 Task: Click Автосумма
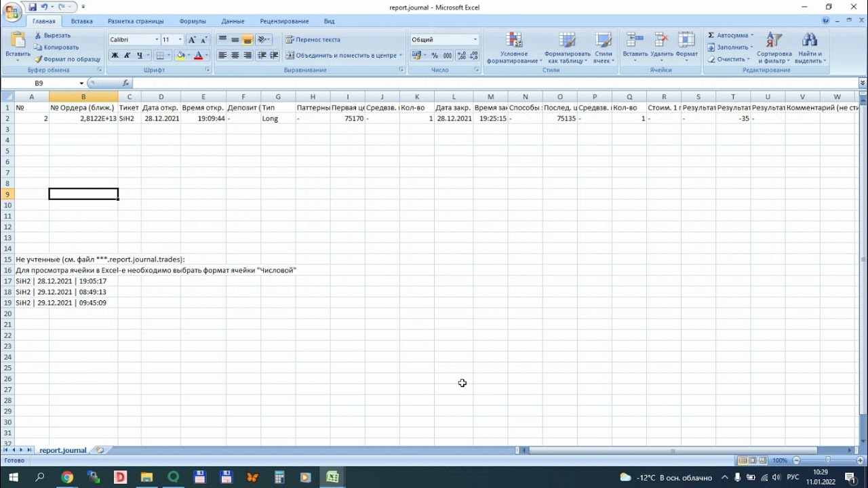[730, 35]
